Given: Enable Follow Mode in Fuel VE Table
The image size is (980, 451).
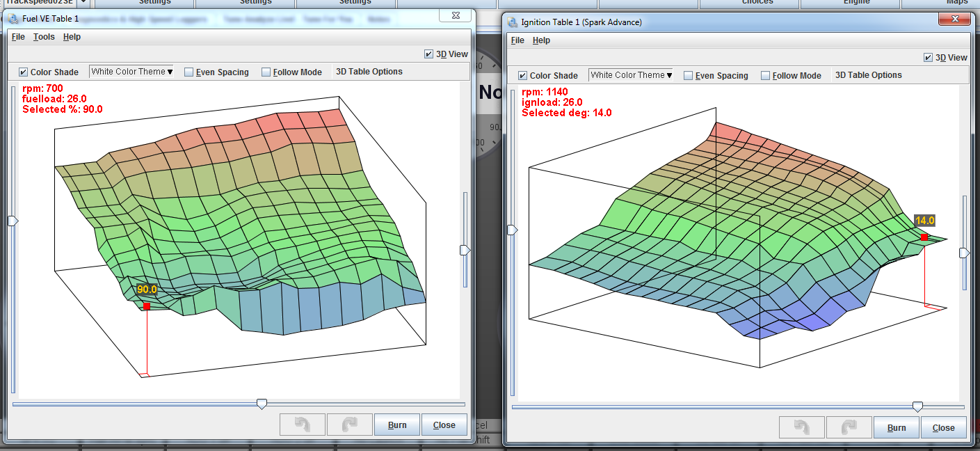Looking at the screenshot, I should (x=266, y=72).
